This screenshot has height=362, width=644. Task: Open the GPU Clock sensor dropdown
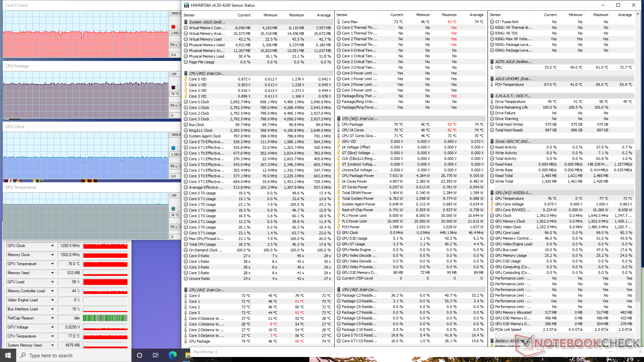click(x=52, y=246)
